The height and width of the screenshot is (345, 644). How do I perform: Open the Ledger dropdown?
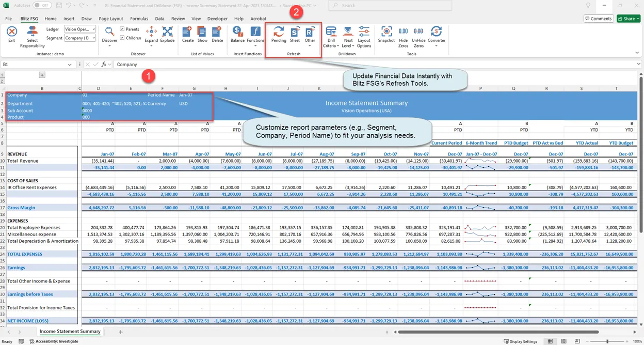click(79, 29)
